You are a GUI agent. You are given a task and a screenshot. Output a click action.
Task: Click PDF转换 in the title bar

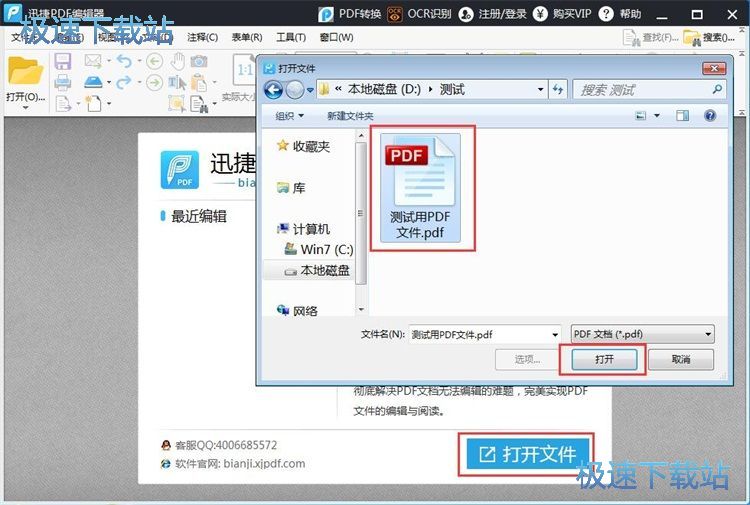350,14
